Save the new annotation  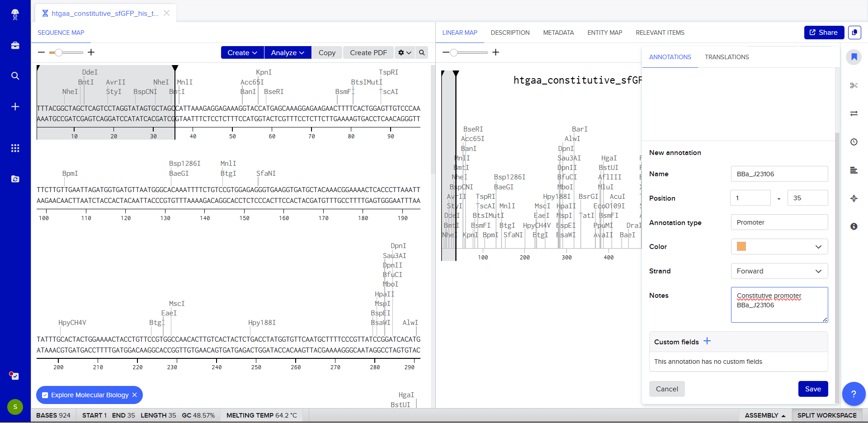(x=812, y=389)
